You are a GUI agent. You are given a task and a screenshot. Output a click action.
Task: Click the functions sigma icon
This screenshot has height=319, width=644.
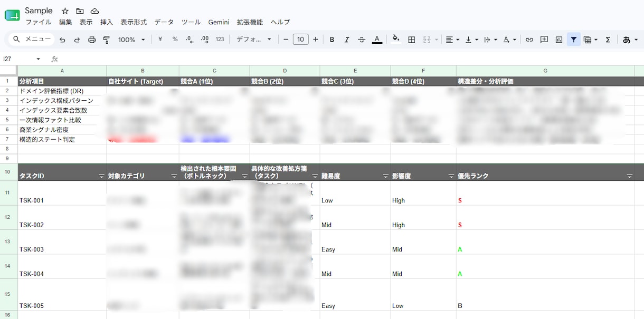tap(608, 40)
